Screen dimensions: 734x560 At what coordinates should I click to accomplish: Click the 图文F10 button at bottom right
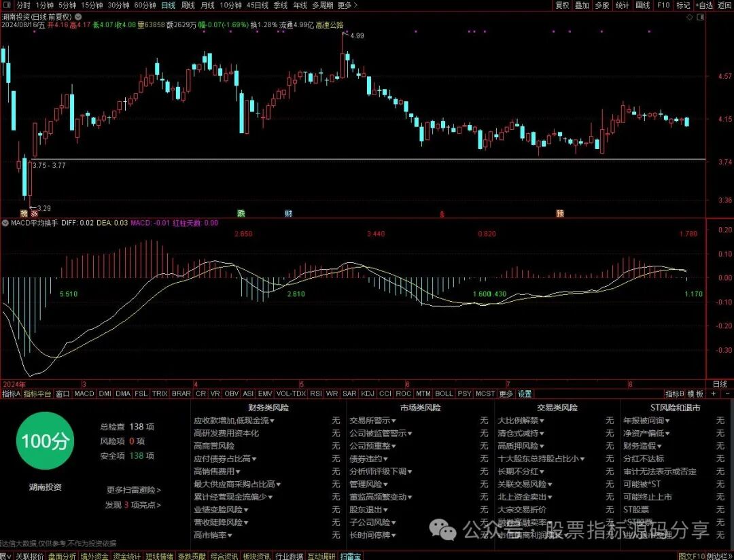692,556
